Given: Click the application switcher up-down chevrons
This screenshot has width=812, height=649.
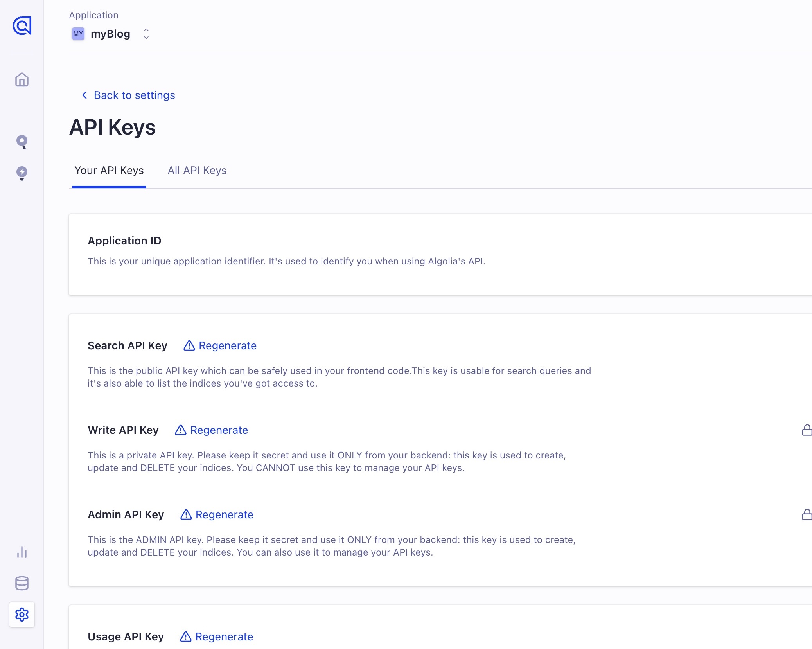Looking at the screenshot, I should 146,34.
